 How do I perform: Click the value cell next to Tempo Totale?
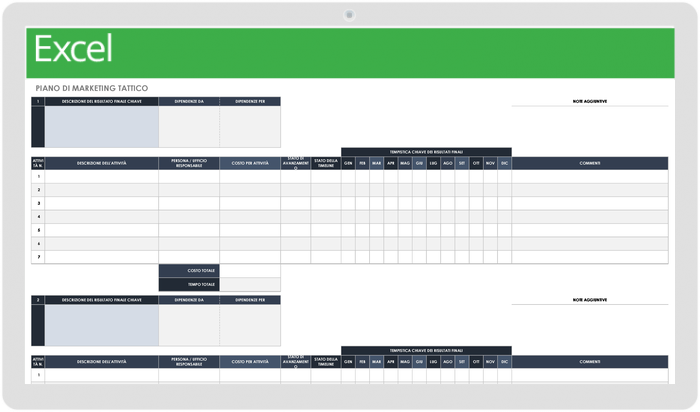pos(250,284)
